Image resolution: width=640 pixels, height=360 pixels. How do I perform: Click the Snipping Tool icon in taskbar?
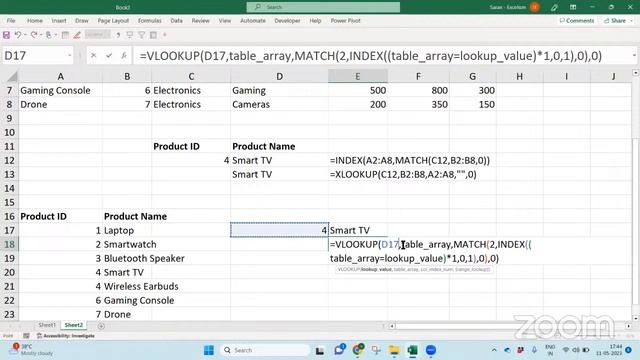[376, 350]
